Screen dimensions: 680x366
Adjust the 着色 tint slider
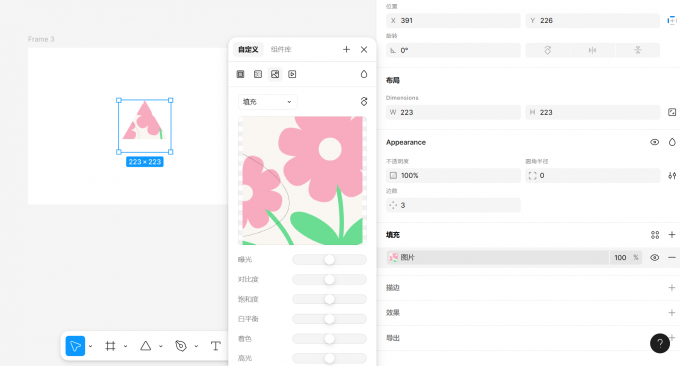pos(329,339)
